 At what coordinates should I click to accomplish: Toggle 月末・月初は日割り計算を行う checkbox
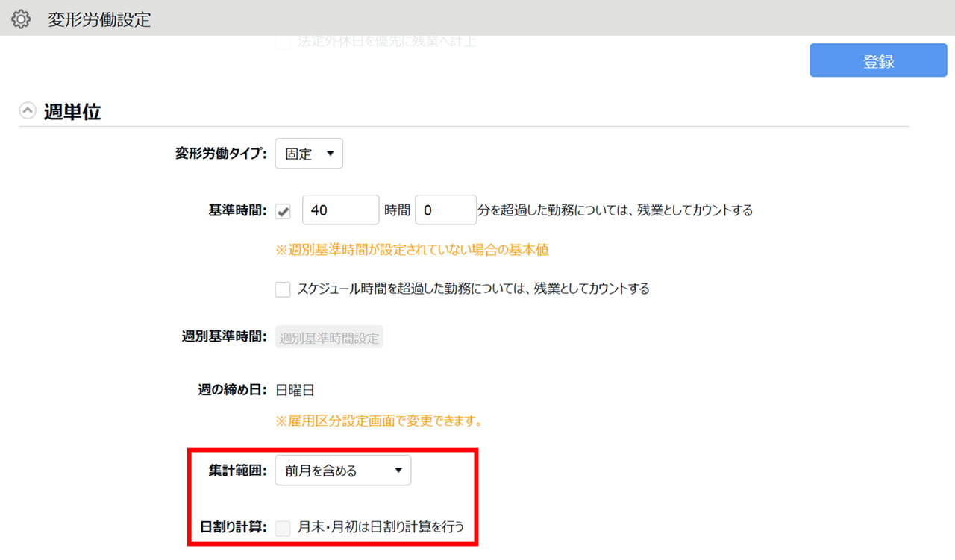[283, 528]
